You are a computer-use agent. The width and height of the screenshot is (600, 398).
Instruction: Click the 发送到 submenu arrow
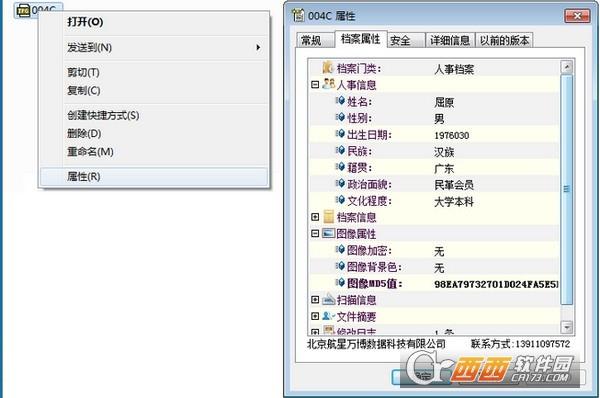258,47
